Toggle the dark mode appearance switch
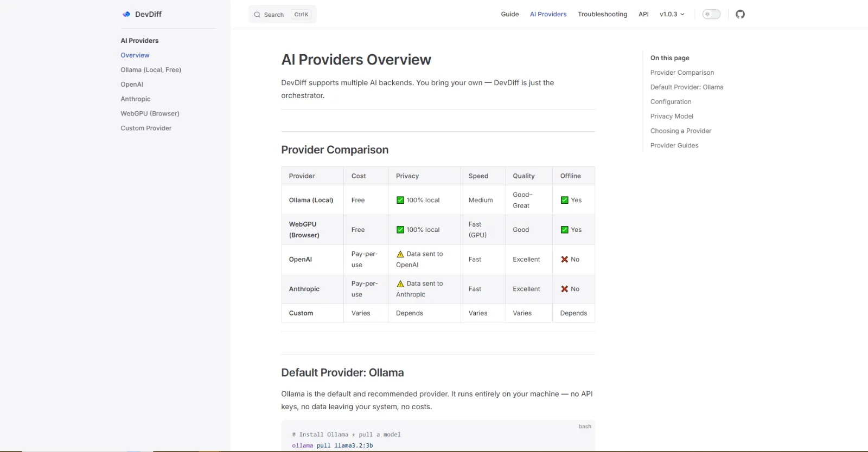The image size is (868, 452). [711, 14]
